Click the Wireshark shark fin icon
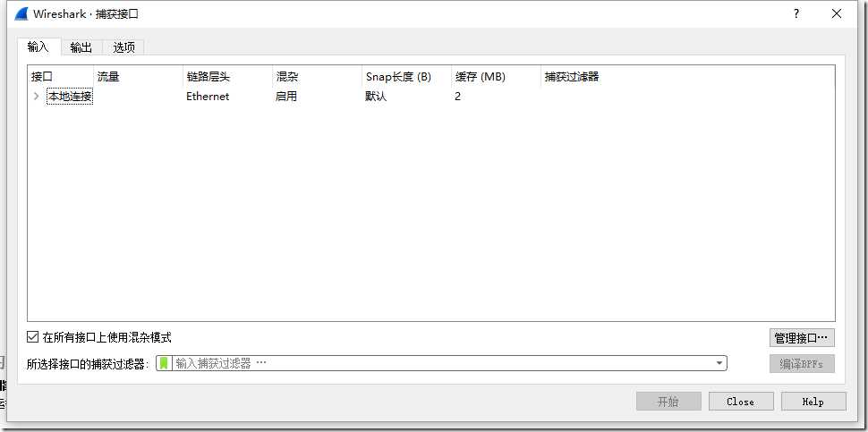The height and width of the screenshot is (432, 868). 21,13
